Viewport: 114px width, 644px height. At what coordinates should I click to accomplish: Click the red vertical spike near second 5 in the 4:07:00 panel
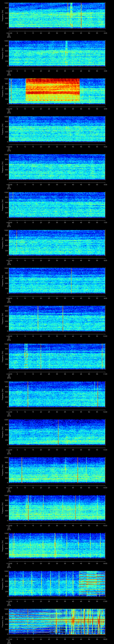(x=17, y=241)
